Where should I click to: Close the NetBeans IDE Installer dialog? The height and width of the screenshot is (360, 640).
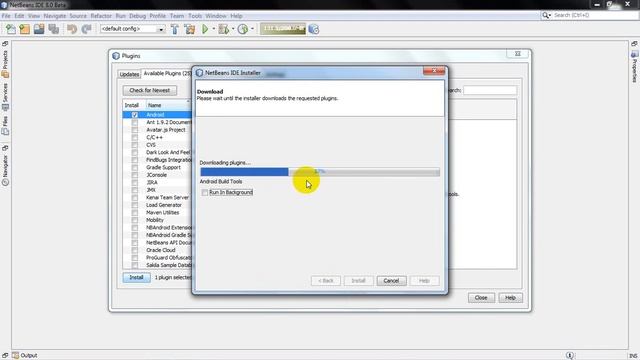[x=434, y=71]
